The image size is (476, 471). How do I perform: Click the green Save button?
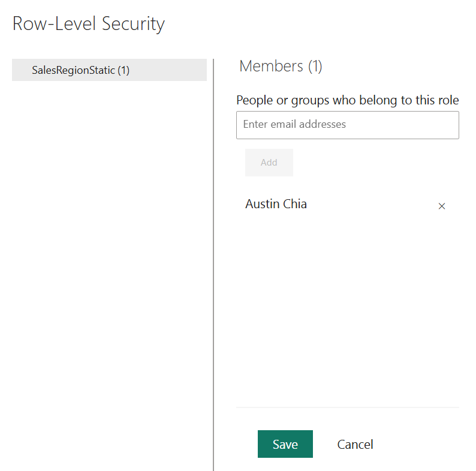pyautogui.click(x=285, y=444)
